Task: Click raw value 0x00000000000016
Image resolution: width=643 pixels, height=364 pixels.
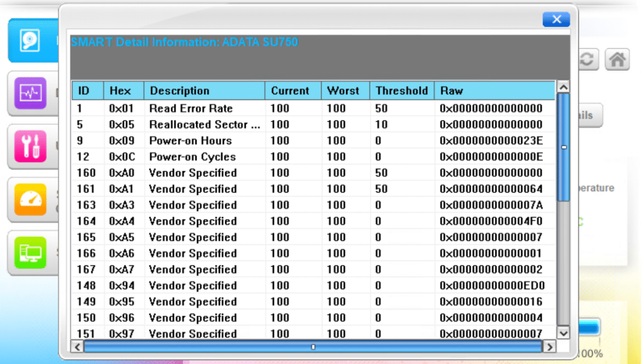Action: 491,302
